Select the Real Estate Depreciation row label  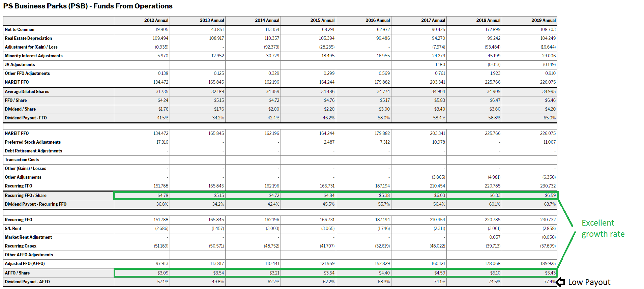point(28,38)
